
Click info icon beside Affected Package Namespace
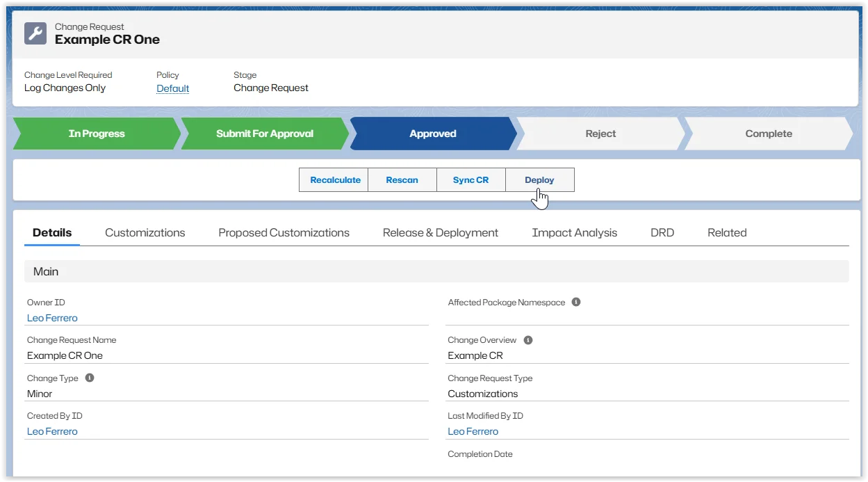[576, 302]
